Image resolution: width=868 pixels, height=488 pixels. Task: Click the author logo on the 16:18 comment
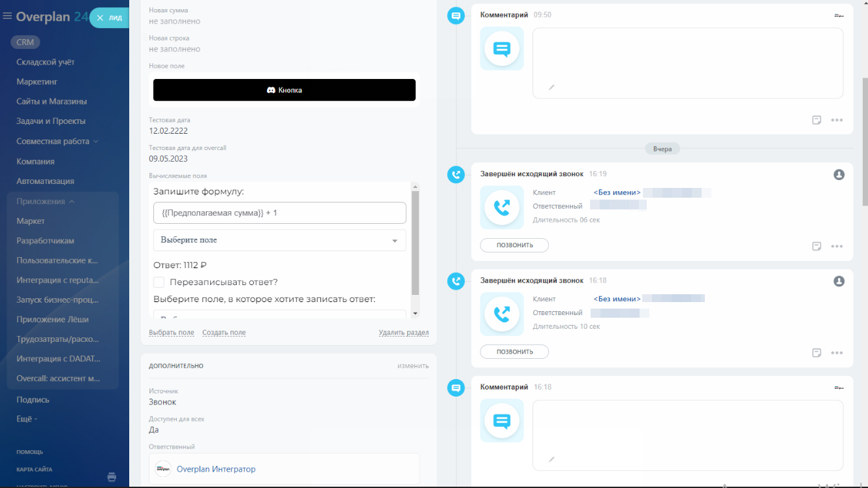pyautogui.click(x=839, y=388)
